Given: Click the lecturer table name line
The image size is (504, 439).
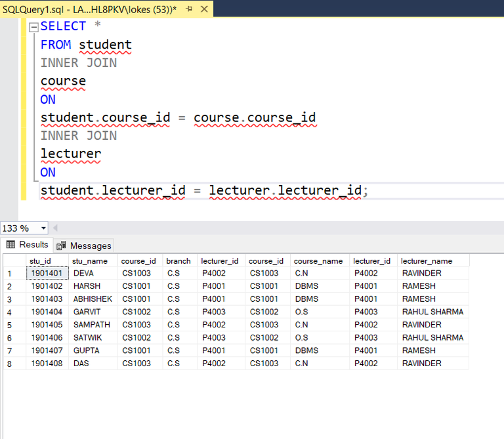Looking at the screenshot, I should tap(71, 154).
